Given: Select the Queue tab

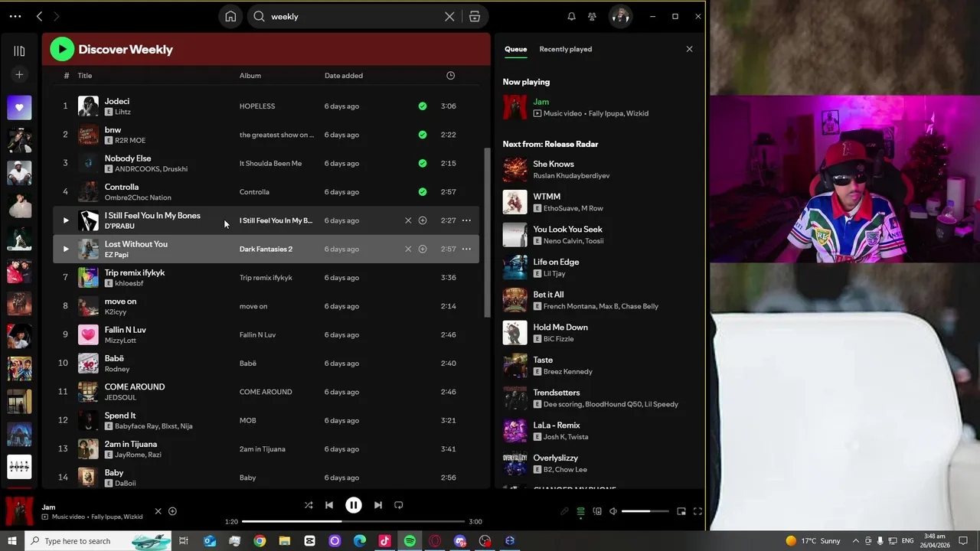Looking at the screenshot, I should (x=515, y=49).
